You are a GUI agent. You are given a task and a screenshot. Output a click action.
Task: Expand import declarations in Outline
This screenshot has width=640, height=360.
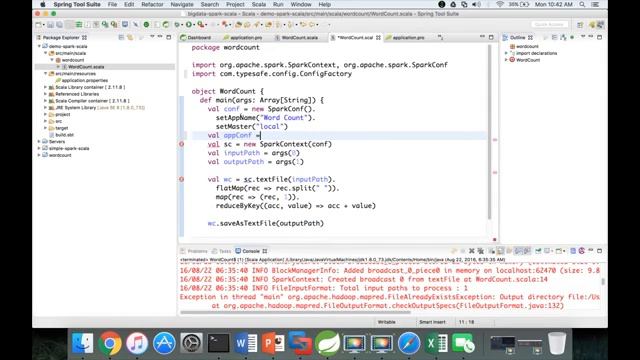click(x=507, y=53)
